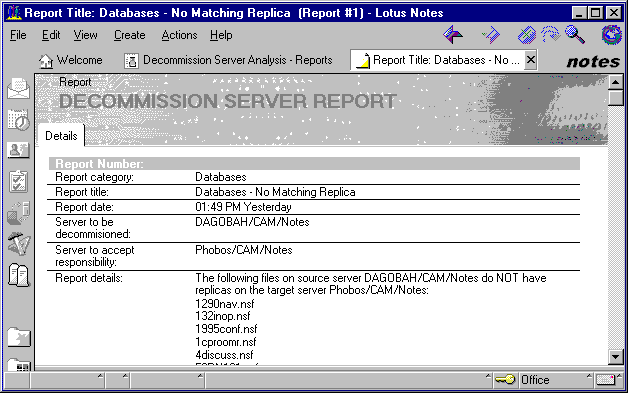This screenshot has height=393, width=628.
Task: Click the Go Back navigation arrow icon
Action: point(453,35)
